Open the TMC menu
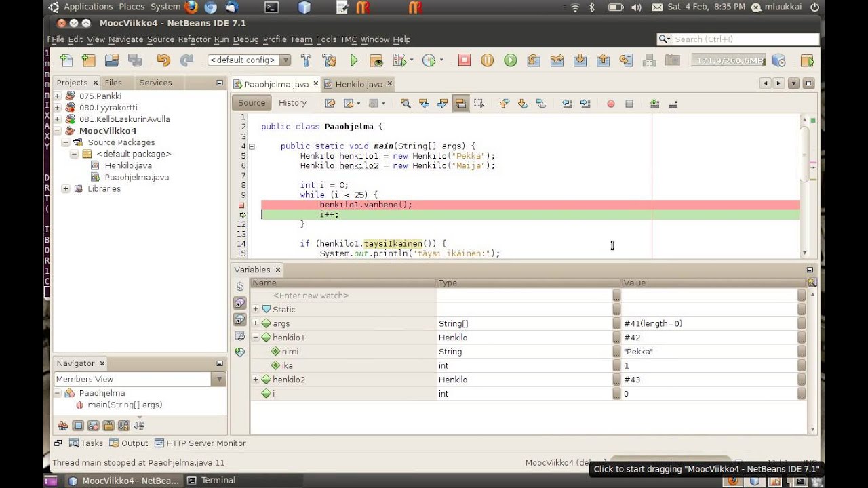The image size is (868, 488). tap(349, 39)
